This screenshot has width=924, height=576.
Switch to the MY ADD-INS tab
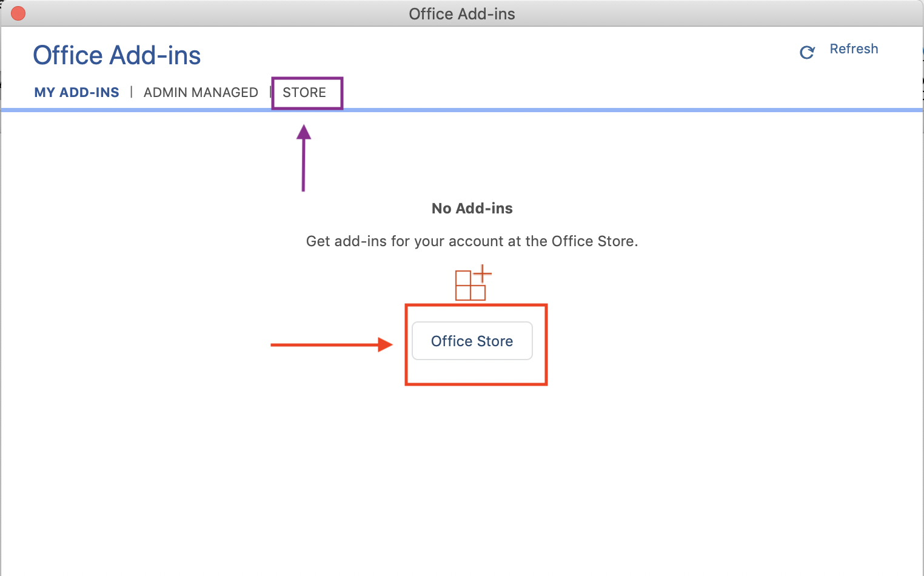click(x=76, y=93)
